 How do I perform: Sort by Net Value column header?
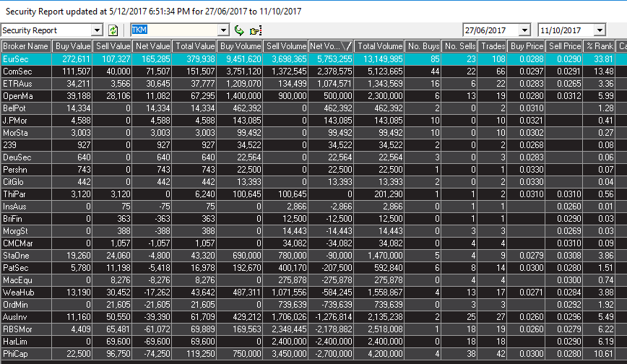tap(152, 46)
